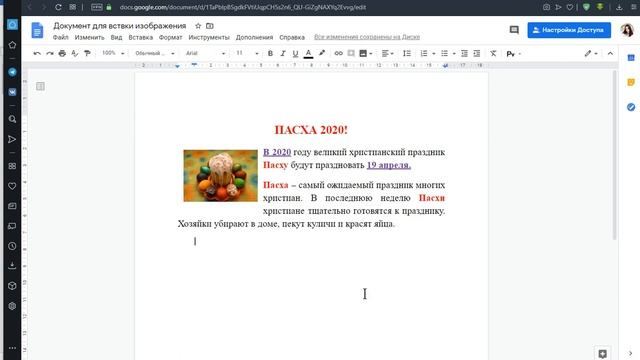Reload the page in browser

[x=58, y=7]
